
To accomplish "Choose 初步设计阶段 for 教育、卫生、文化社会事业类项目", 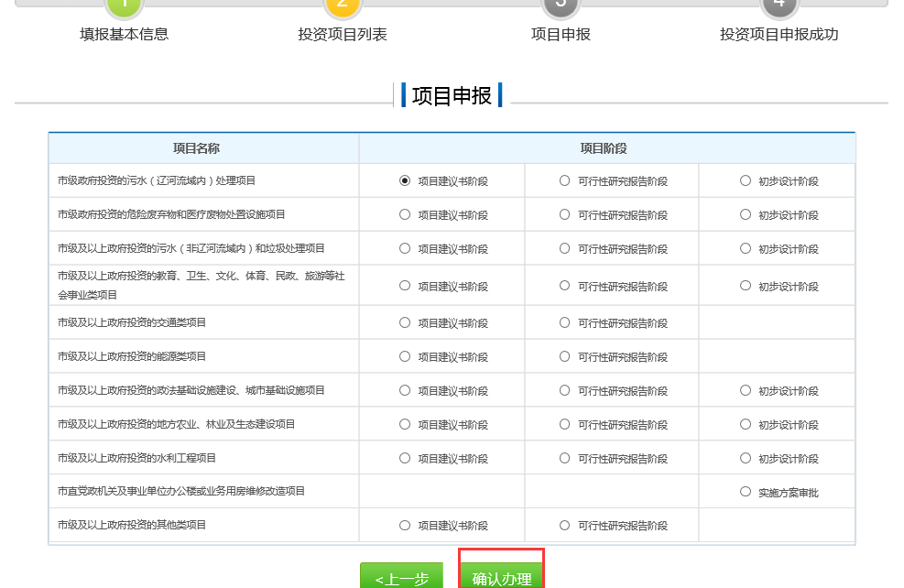I will tap(745, 286).
